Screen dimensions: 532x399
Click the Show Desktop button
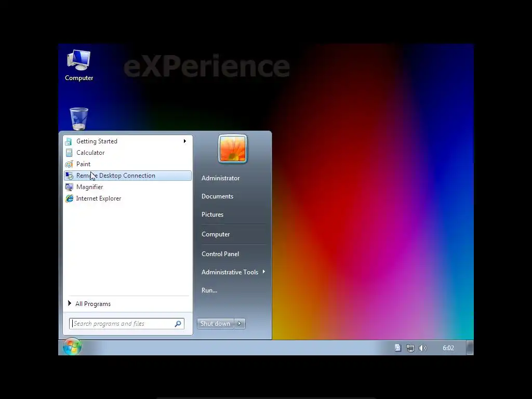pyautogui.click(x=470, y=348)
